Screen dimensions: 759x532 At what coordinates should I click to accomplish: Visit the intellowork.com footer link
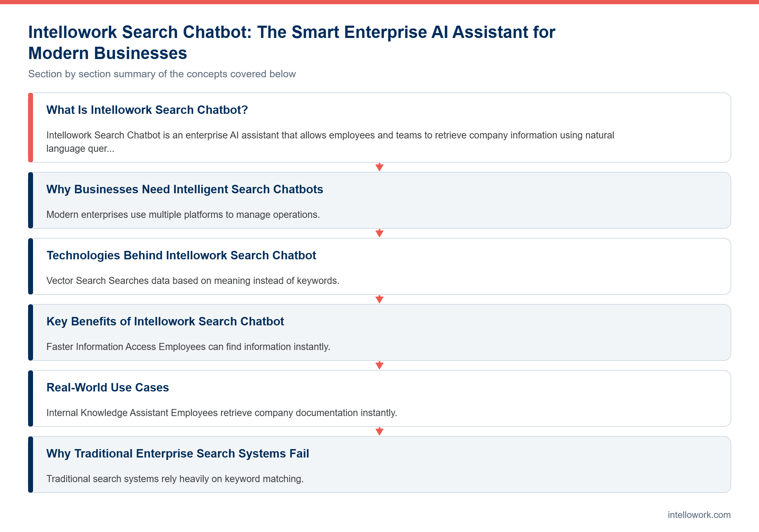click(699, 515)
